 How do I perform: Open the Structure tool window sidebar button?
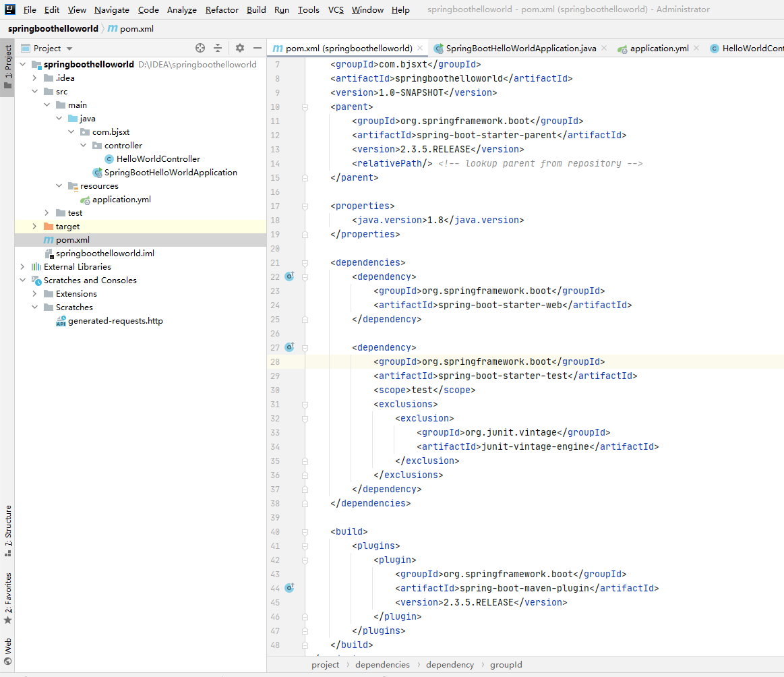7,531
